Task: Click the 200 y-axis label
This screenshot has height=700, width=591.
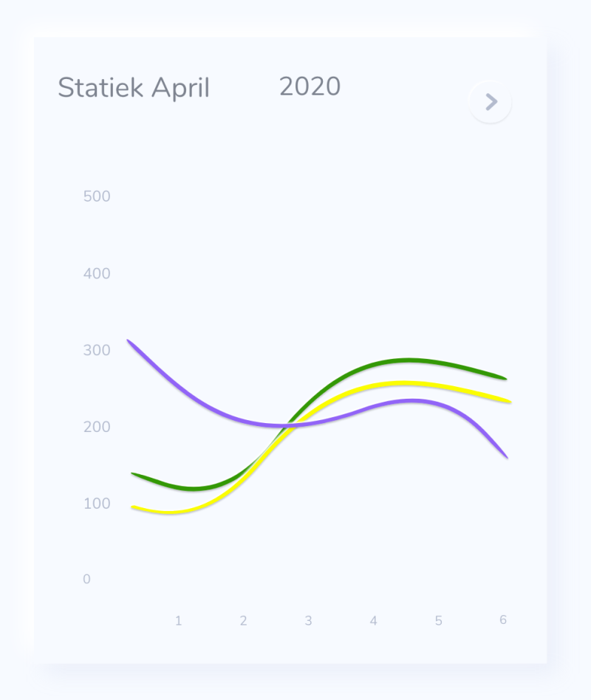Action: coord(97,427)
